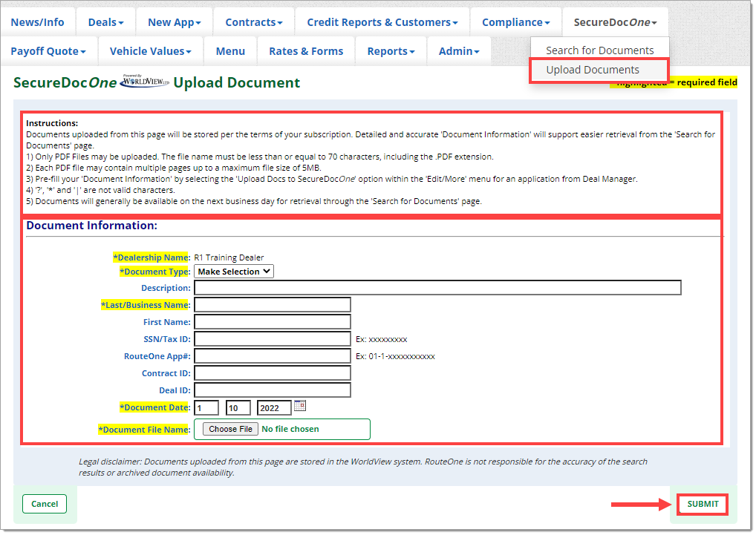Select Search for Documents menu entry
Viewport: 756px width, 535px height.
pos(599,50)
